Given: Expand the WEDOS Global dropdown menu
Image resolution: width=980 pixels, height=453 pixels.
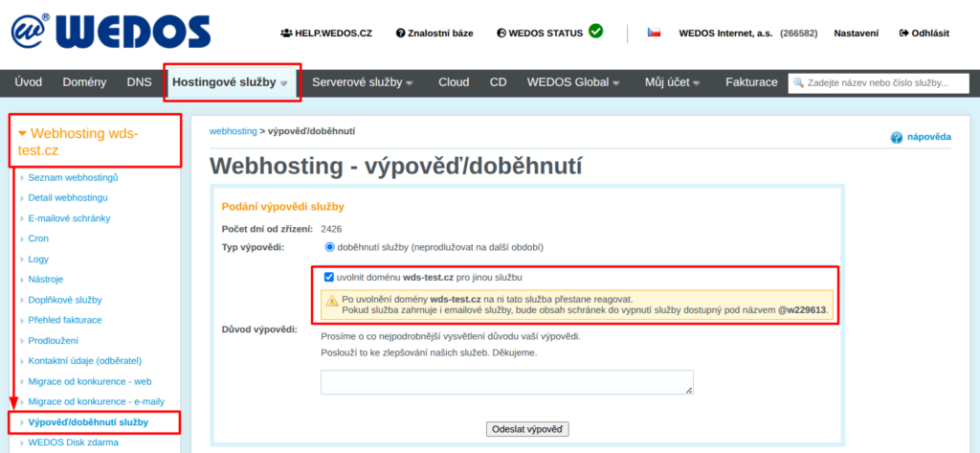Looking at the screenshot, I should point(615,83).
